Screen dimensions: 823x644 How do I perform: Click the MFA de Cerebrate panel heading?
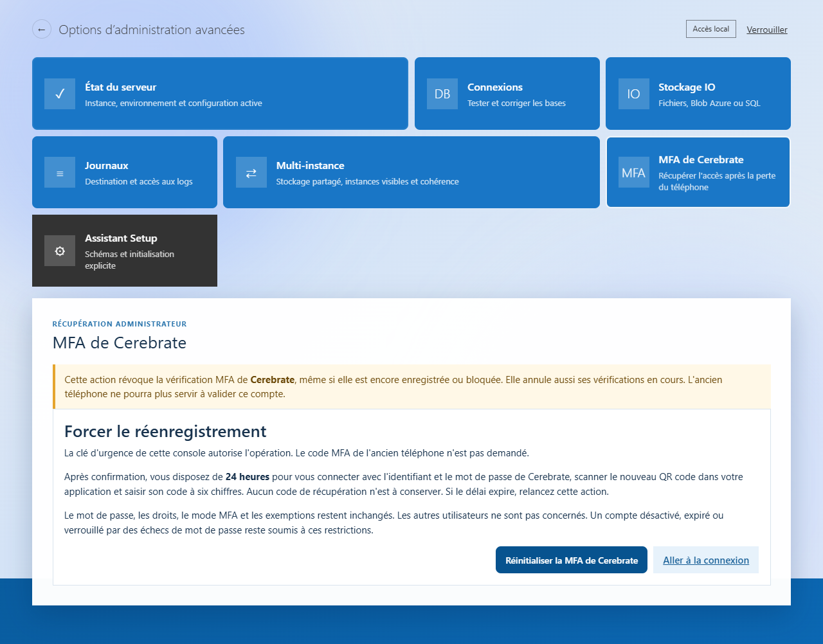pyautogui.click(x=120, y=343)
